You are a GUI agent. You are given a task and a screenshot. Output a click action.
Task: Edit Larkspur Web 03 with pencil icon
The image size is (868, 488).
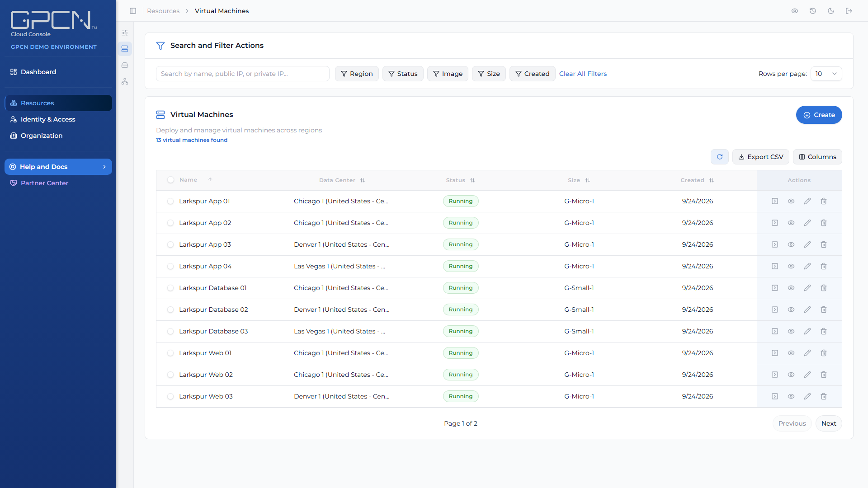[x=807, y=396]
